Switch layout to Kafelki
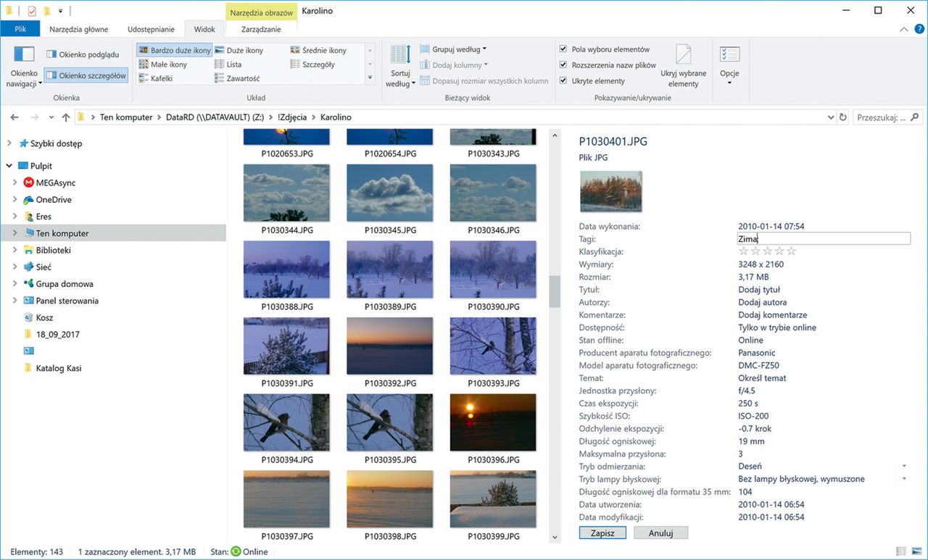This screenshot has height=560, width=928. coord(156,78)
